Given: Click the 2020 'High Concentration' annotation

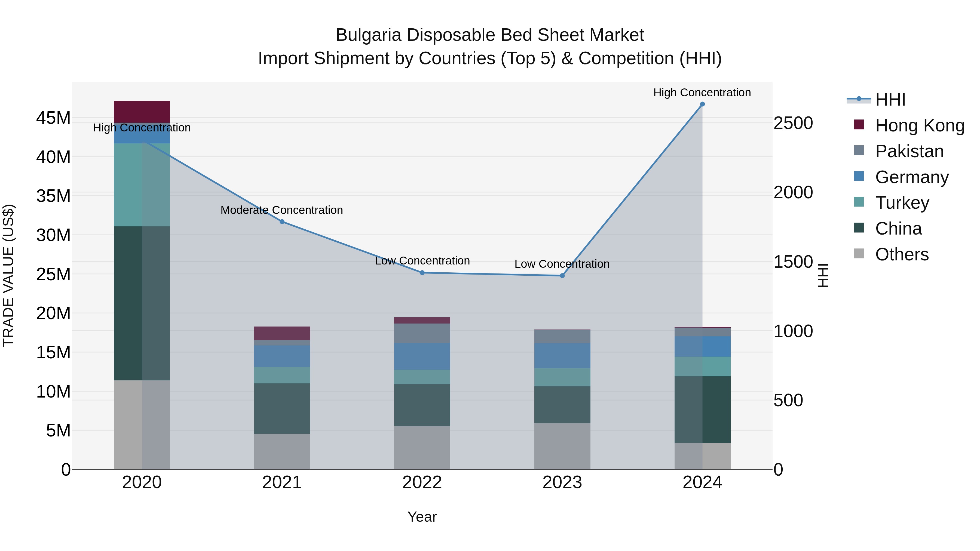Looking at the screenshot, I should pos(142,128).
